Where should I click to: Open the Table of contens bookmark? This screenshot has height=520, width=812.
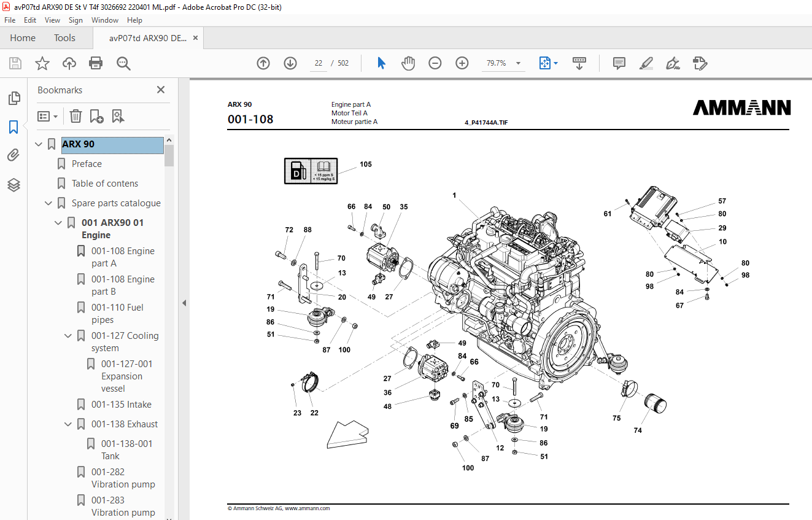(105, 184)
